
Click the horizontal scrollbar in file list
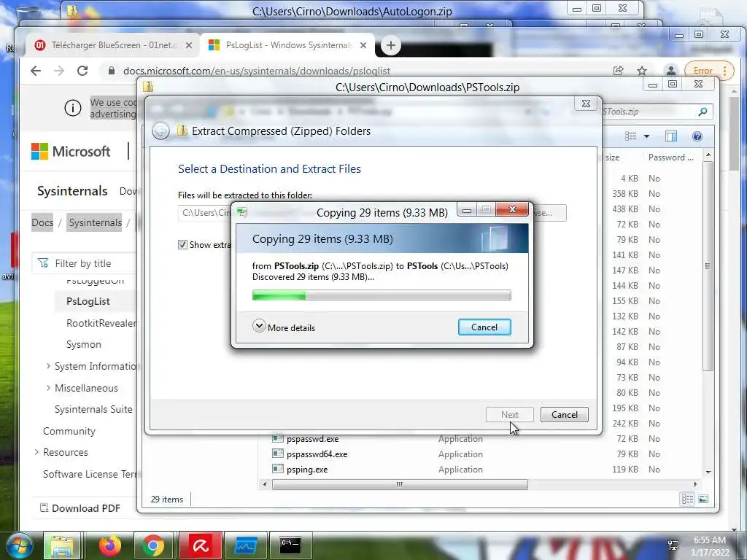click(400, 484)
